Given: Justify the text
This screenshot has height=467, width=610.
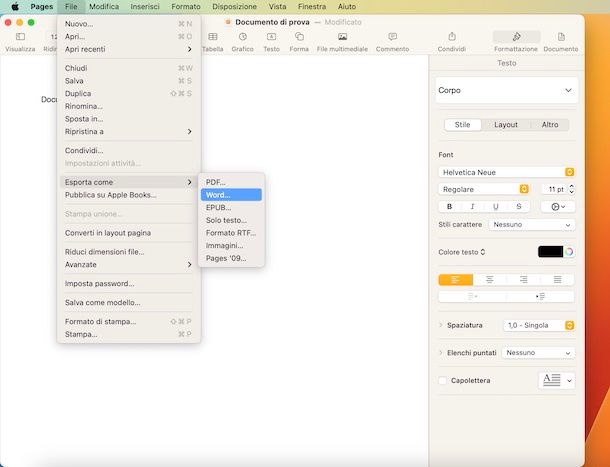Looking at the screenshot, I should [557, 279].
